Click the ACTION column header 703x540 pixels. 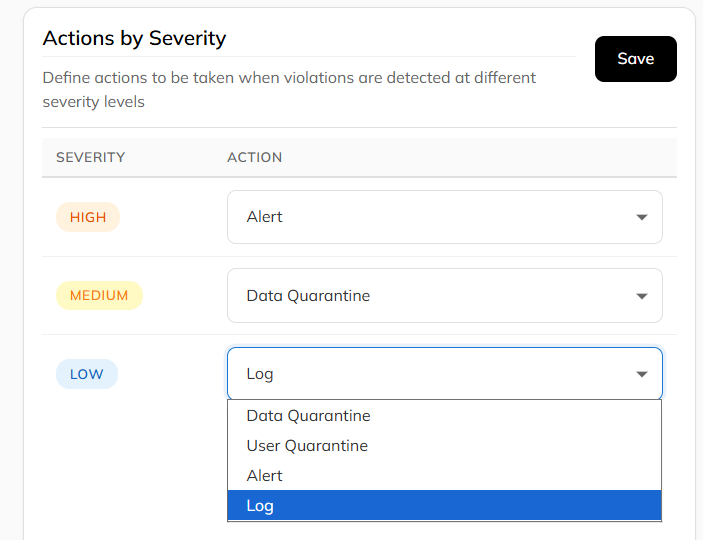click(254, 157)
